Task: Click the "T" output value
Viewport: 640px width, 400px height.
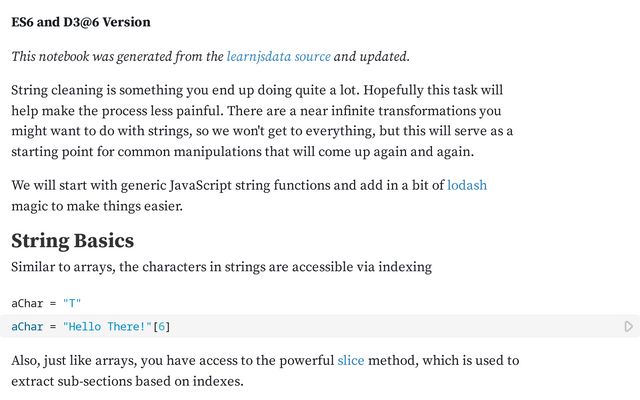Action: [72, 302]
